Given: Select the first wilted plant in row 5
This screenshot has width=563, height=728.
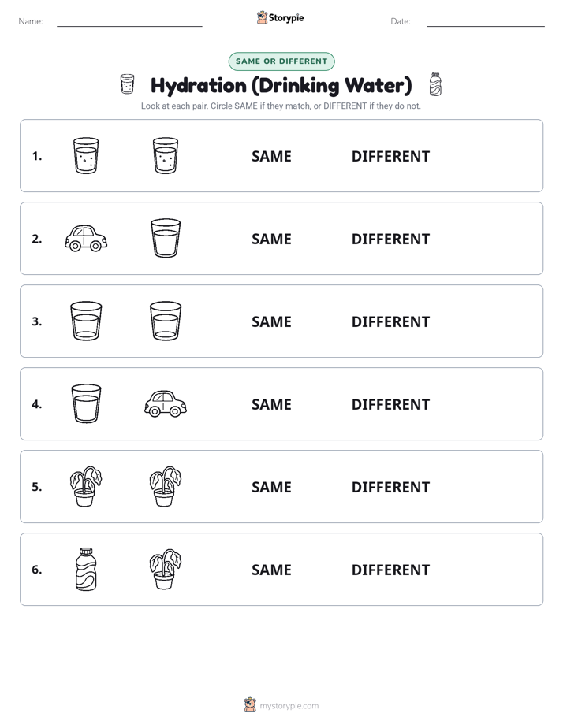Looking at the screenshot, I should pyautogui.click(x=86, y=487).
